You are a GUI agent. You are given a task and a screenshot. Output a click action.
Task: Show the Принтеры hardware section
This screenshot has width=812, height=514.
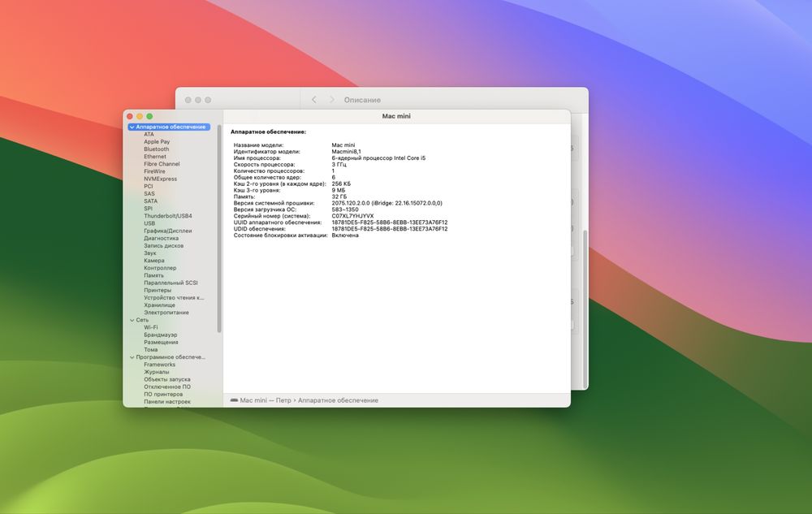(x=158, y=291)
